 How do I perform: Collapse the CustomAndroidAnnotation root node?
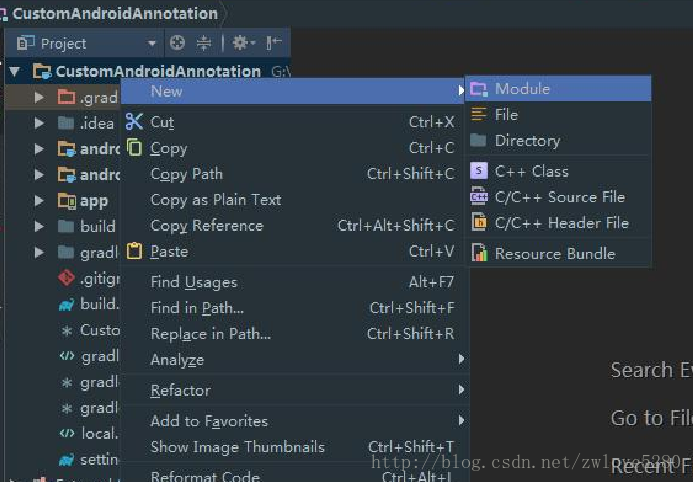coord(15,71)
